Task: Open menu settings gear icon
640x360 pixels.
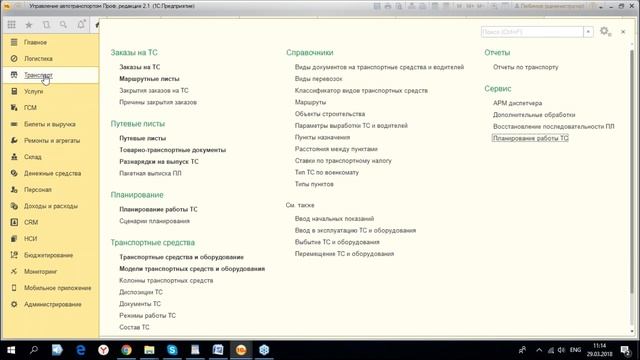Action: tap(605, 31)
